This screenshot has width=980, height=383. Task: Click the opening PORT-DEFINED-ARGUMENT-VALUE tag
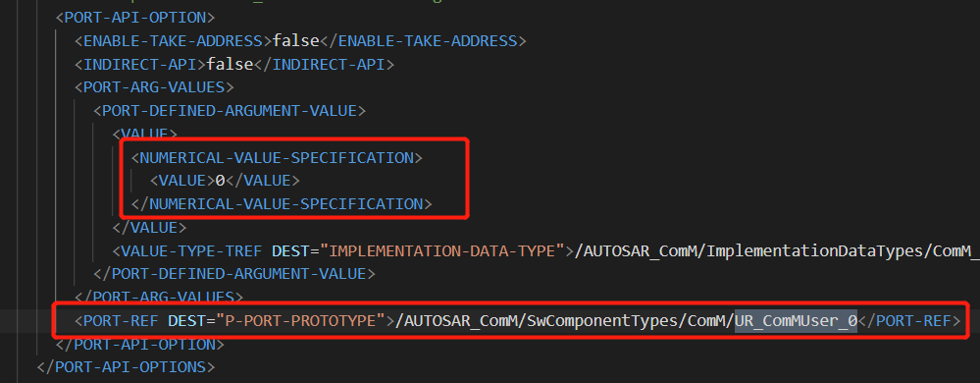[x=230, y=111]
